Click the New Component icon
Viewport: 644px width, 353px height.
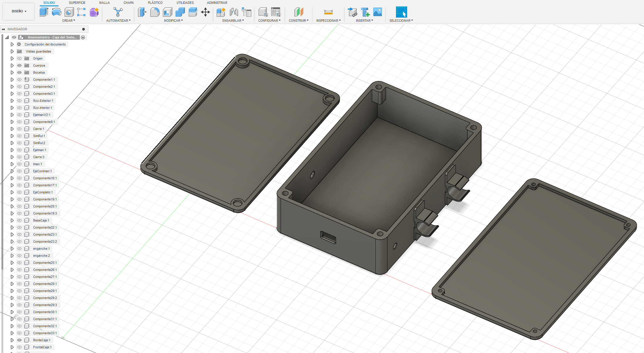(x=221, y=12)
